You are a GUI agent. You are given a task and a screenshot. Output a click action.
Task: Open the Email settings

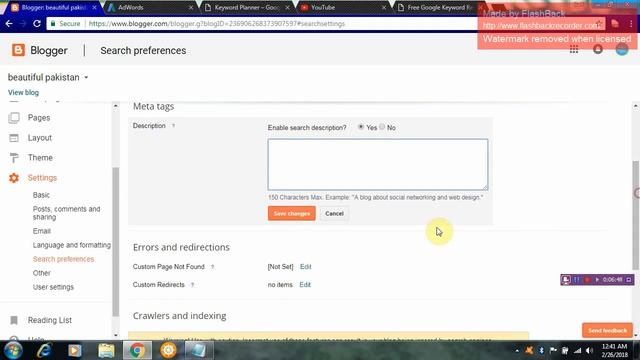click(42, 231)
